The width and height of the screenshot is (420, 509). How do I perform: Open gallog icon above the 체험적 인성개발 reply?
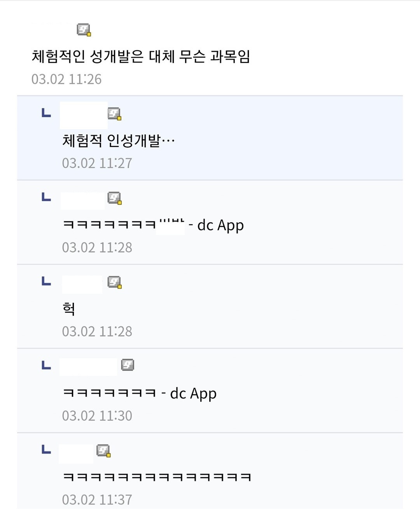[x=114, y=114]
